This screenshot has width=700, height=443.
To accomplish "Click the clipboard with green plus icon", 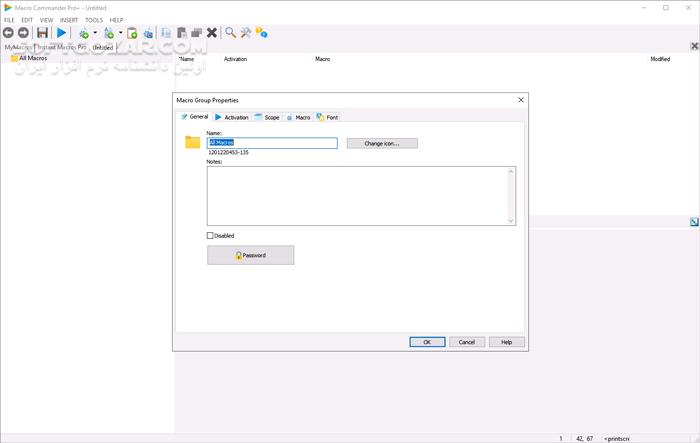I will 132,33.
